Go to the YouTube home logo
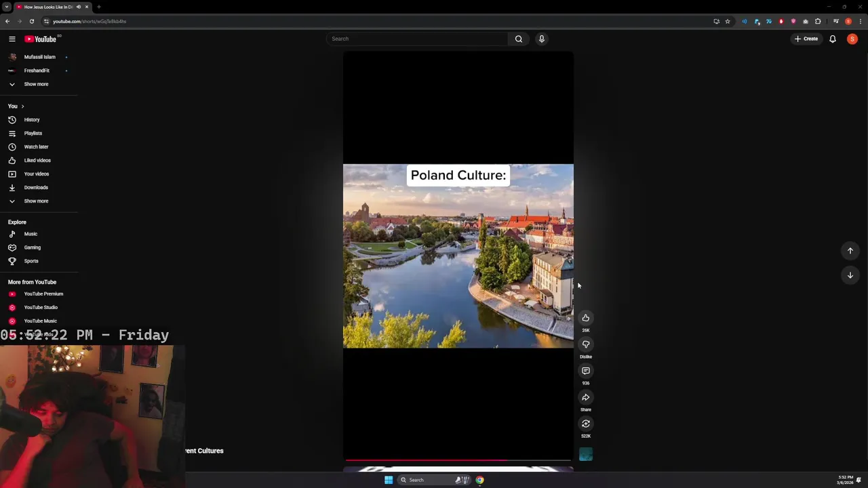This screenshot has height=488, width=868. coord(41,39)
